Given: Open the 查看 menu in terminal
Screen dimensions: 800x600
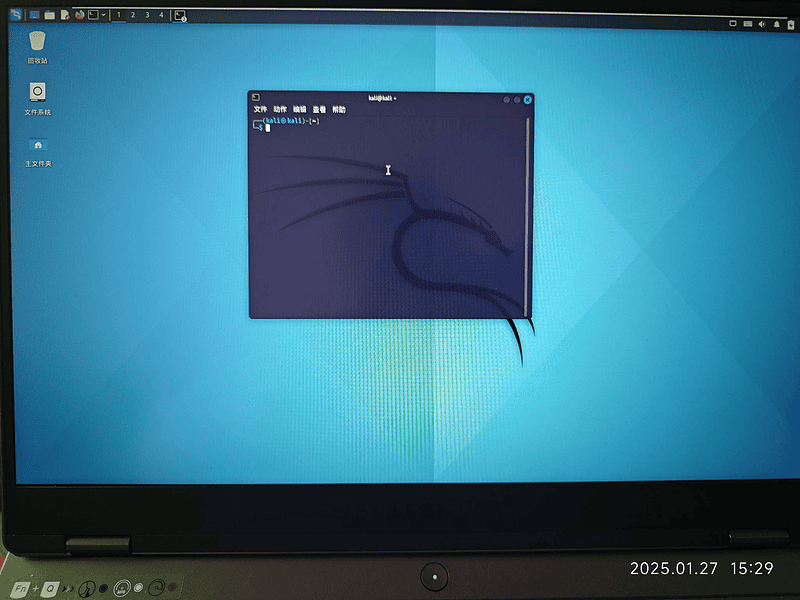Looking at the screenshot, I should [319, 110].
